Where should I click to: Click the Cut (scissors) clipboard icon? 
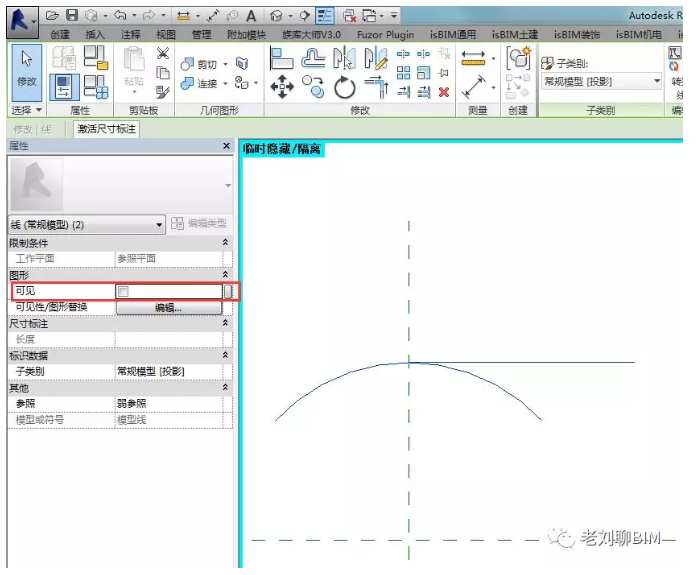click(163, 53)
